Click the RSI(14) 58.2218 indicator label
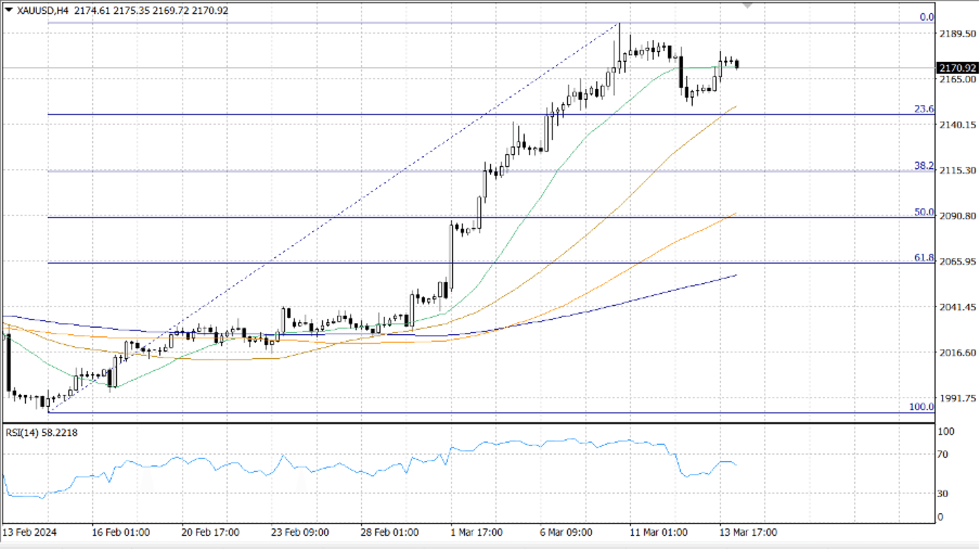 click(42, 433)
